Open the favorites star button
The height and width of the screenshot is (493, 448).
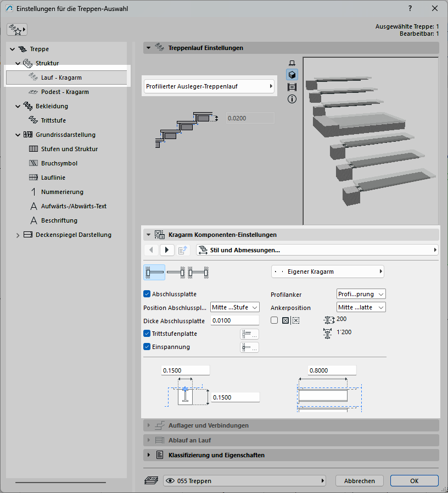pos(17,30)
